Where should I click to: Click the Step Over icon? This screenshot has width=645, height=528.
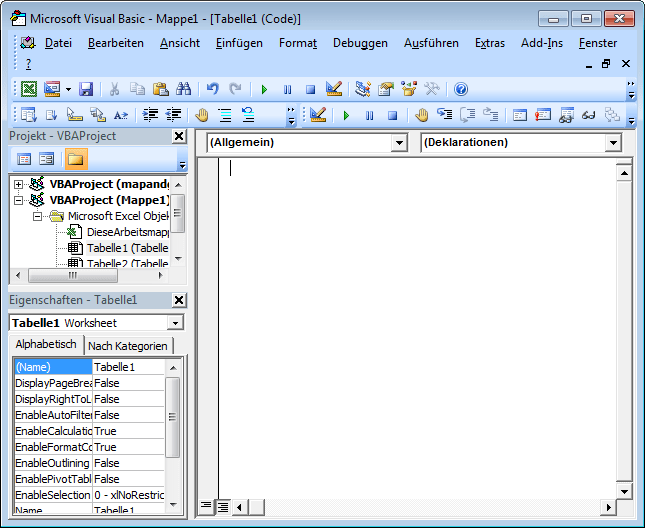(468, 115)
